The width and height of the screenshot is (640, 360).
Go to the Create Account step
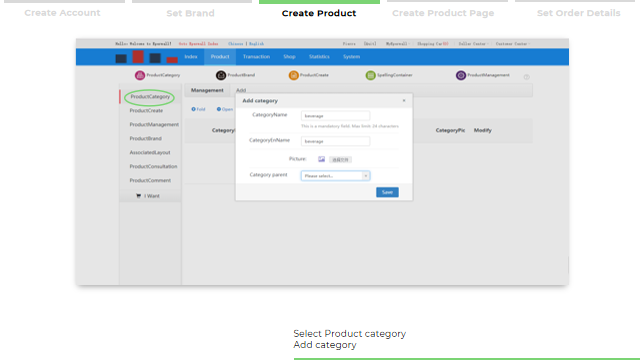coord(62,13)
